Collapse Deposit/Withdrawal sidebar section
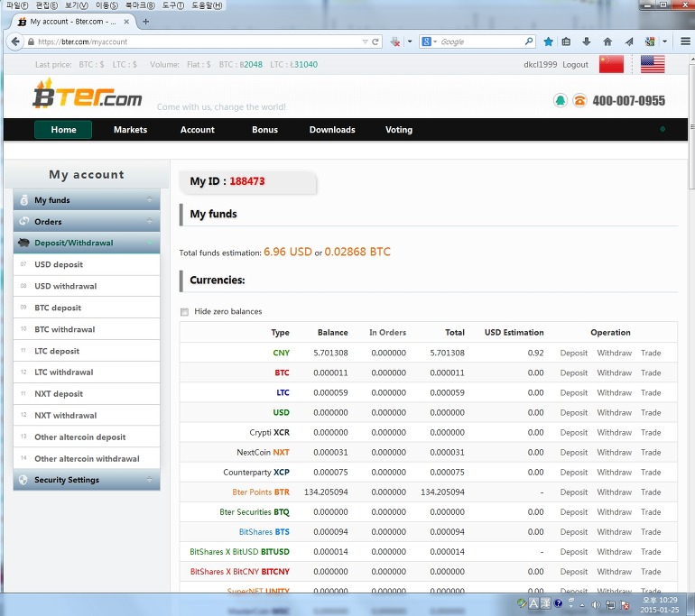 pos(149,243)
